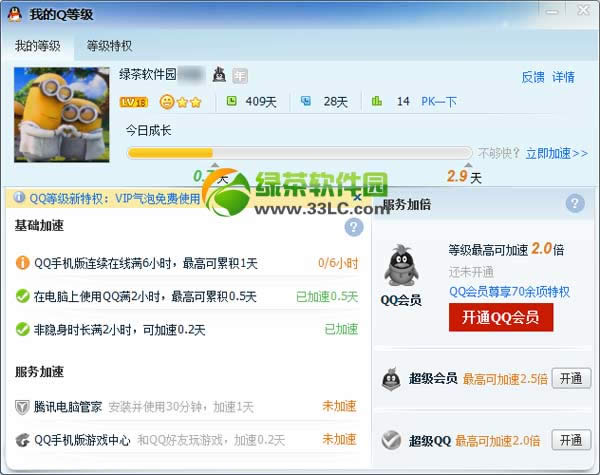Click 开通 button for 超级QQ
Viewport: 600px width, 475px height.
[571, 440]
